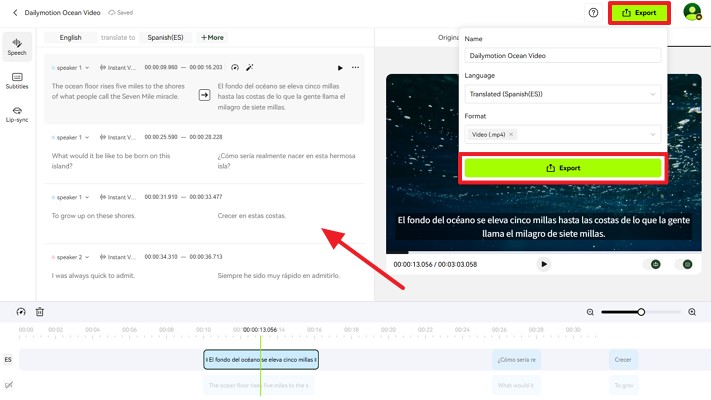Toggle the original audio track visibility icon

[9, 385]
